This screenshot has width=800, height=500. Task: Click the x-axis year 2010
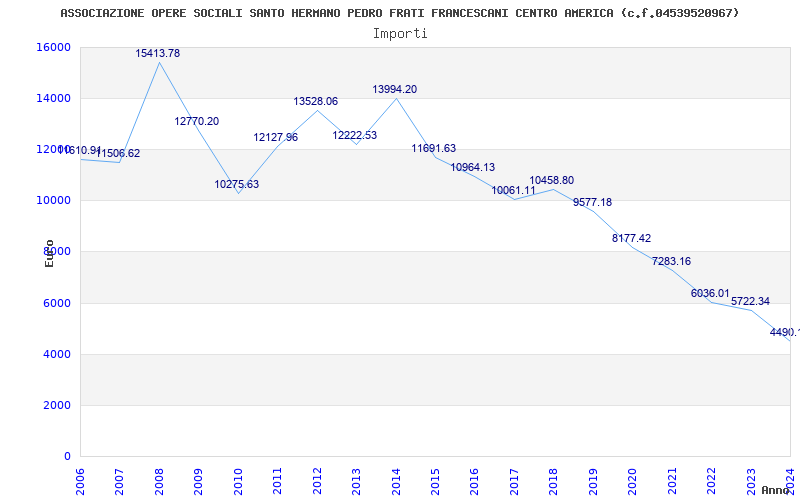point(238,480)
